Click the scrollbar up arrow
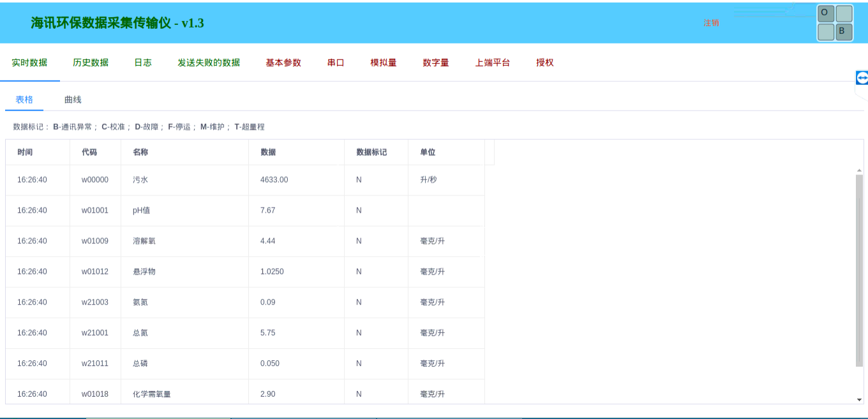Viewport: 868px width, 419px height. coord(859,171)
